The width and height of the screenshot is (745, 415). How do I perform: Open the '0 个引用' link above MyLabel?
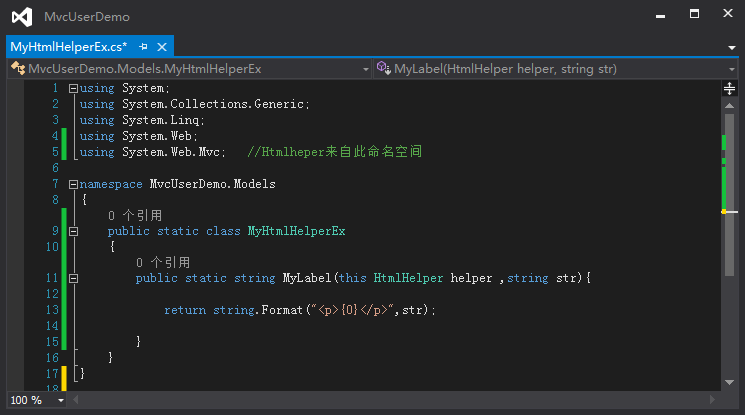coord(163,263)
